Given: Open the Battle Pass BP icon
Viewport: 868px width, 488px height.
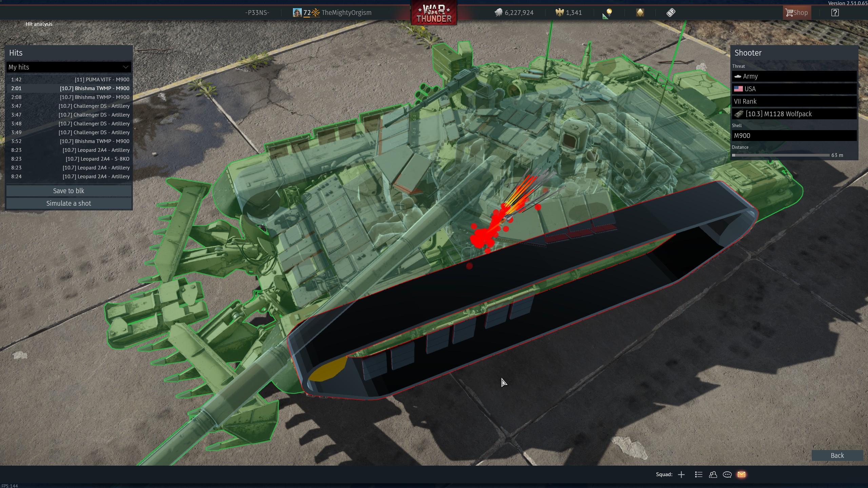Looking at the screenshot, I should [671, 13].
